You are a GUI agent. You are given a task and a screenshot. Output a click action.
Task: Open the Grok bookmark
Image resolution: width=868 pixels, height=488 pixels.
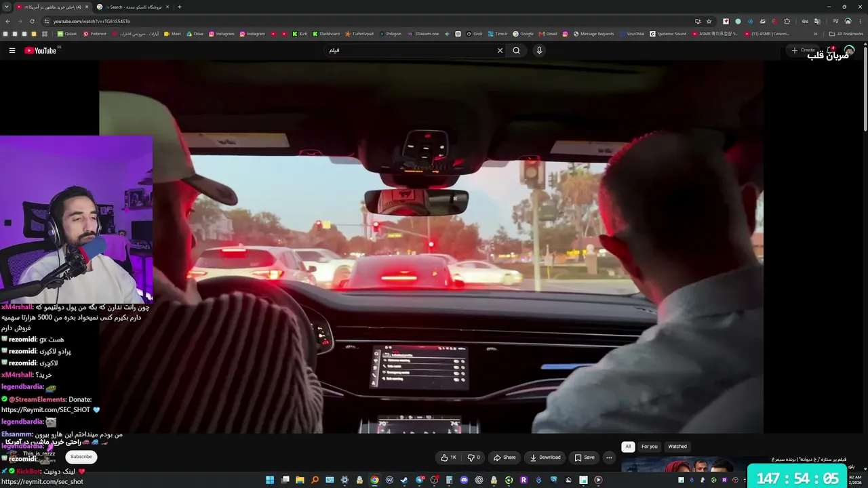click(x=474, y=34)
